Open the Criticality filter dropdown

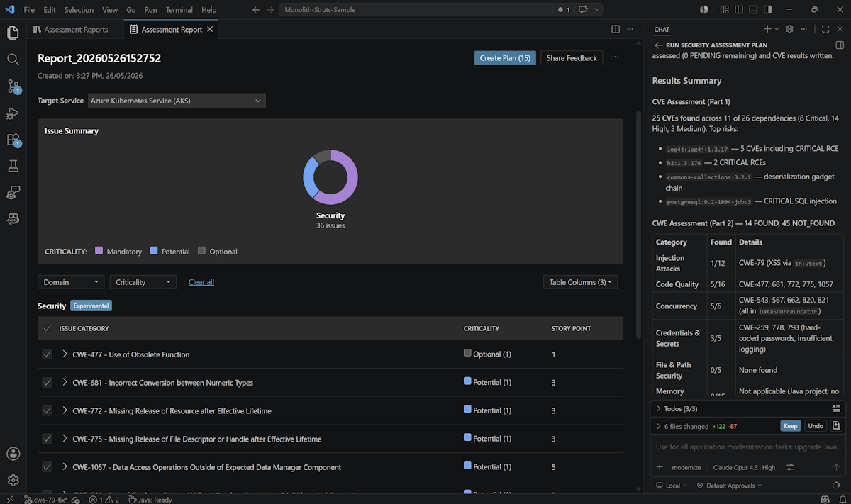143,282
